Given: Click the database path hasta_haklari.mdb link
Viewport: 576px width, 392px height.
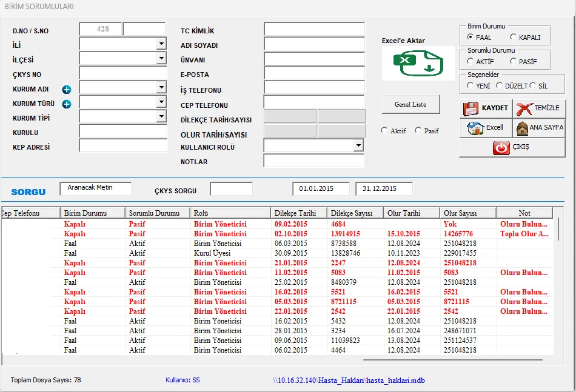Looking at the screenshot, I should click(x=349, y=380).
